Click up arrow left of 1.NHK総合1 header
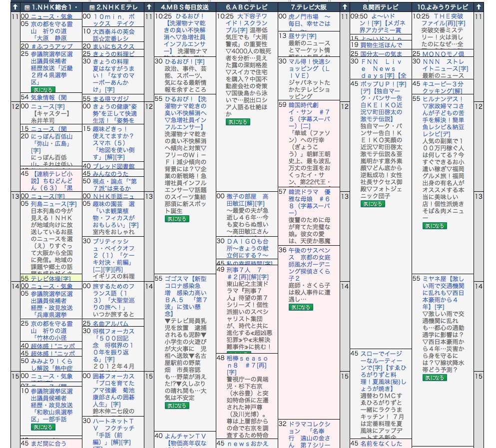This screenshot has height=448, width=496. tap(15, 6)
